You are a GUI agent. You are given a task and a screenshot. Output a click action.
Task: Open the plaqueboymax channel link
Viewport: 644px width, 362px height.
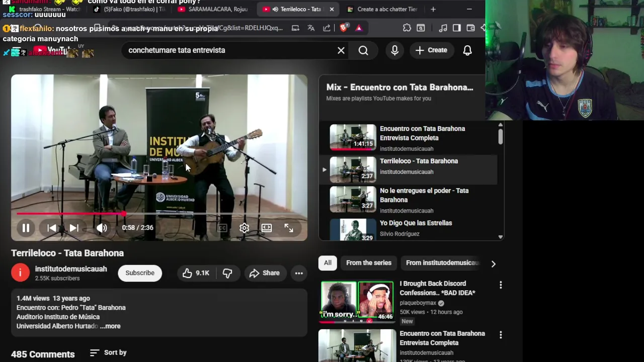[x=418, y=303]
